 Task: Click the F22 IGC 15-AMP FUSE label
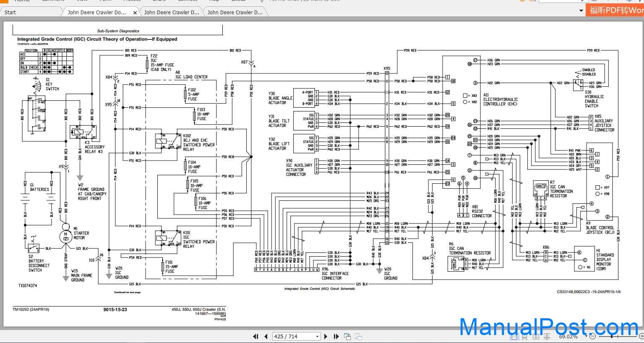click(162, 62)
